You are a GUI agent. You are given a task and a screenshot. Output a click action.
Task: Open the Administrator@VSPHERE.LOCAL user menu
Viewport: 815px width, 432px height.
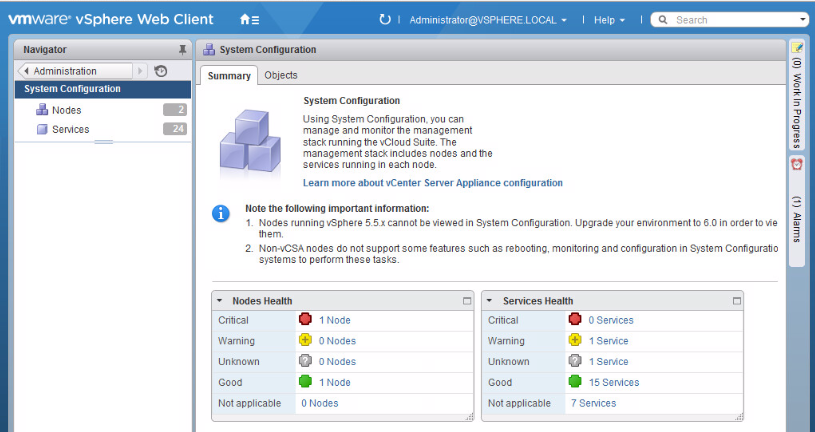[x=488, y=20]
